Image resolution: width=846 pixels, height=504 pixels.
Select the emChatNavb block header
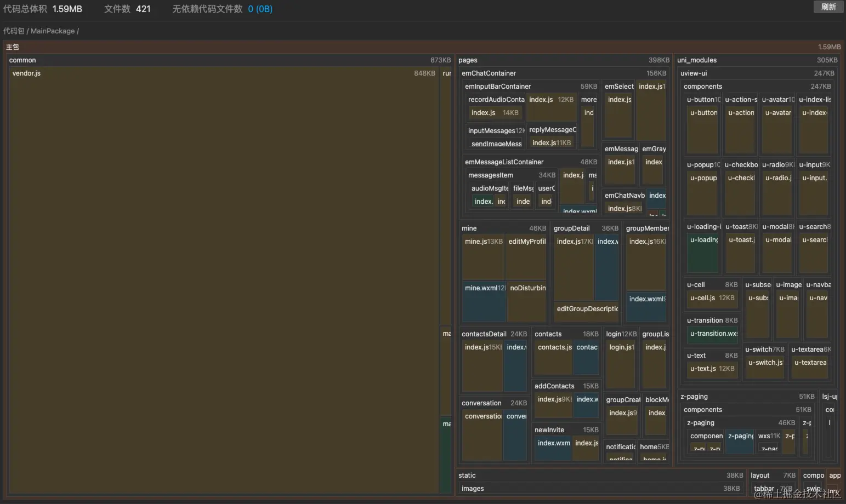(624, 196)
